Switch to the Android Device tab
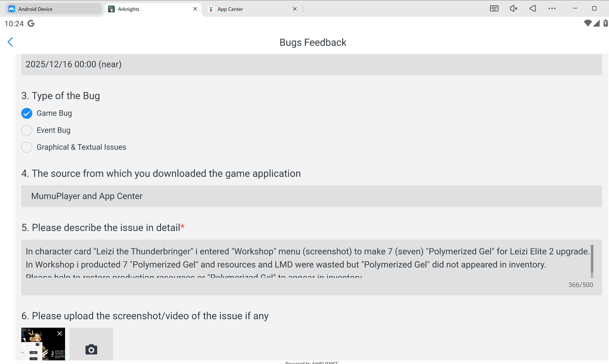The width and height of the screenshot is (609, 364). click(53, 9)
